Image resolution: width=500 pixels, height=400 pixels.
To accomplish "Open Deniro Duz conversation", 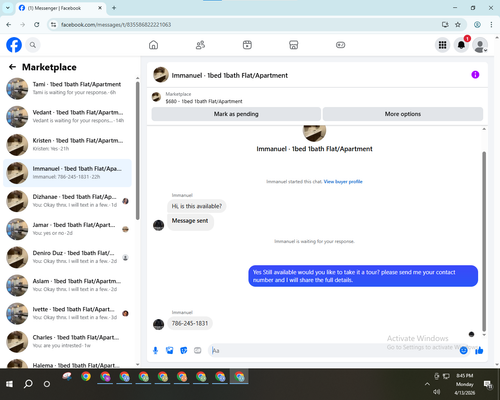I will point(67,257).
